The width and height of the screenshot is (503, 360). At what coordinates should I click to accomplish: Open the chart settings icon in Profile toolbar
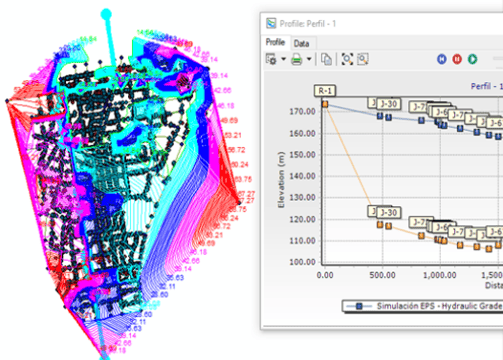[x=272, y=59]
